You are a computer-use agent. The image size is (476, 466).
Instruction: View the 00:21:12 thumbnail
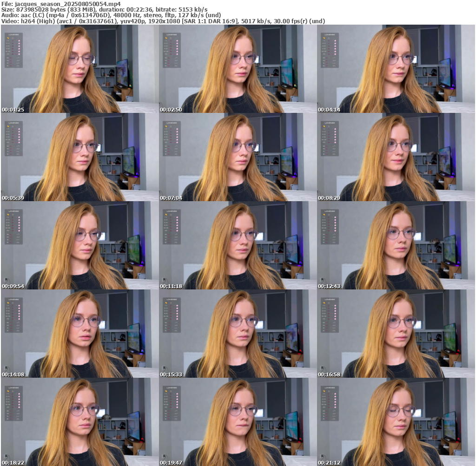396,422
